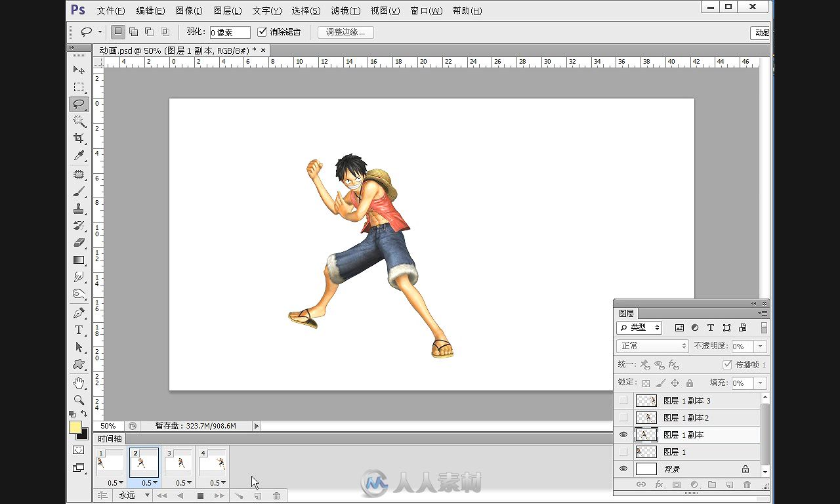Show layer 图层 1 副本 3

(x=623, y=400)
